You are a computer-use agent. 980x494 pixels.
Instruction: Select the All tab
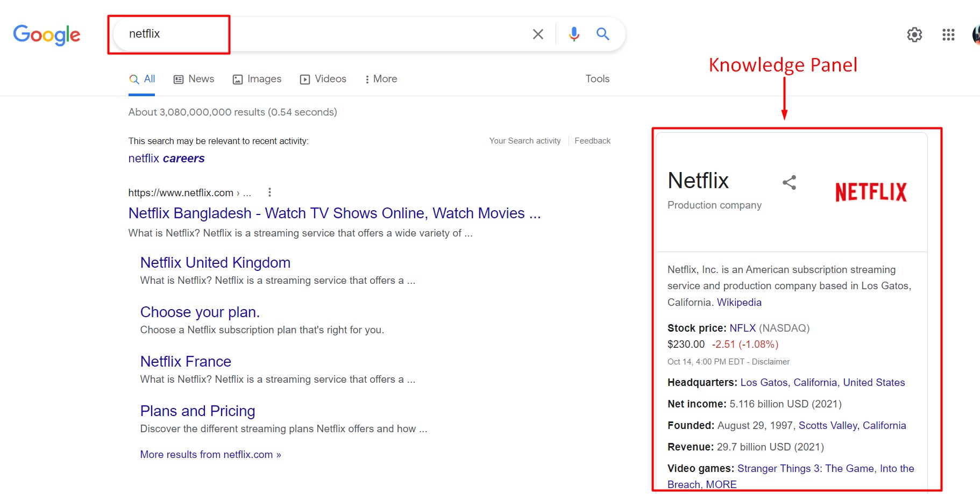142,79
